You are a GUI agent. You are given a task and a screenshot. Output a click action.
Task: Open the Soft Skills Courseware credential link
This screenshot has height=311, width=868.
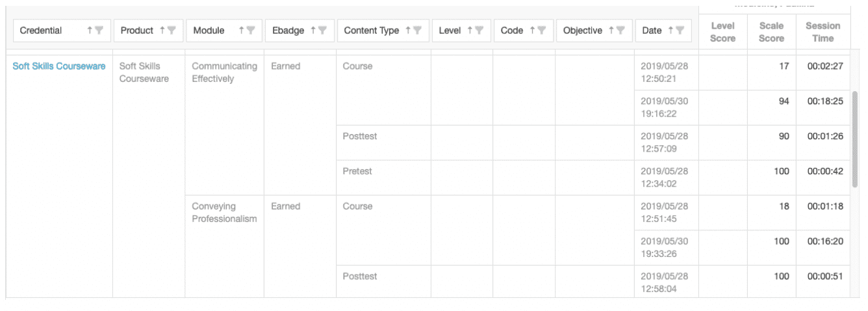tap(59, 66)
